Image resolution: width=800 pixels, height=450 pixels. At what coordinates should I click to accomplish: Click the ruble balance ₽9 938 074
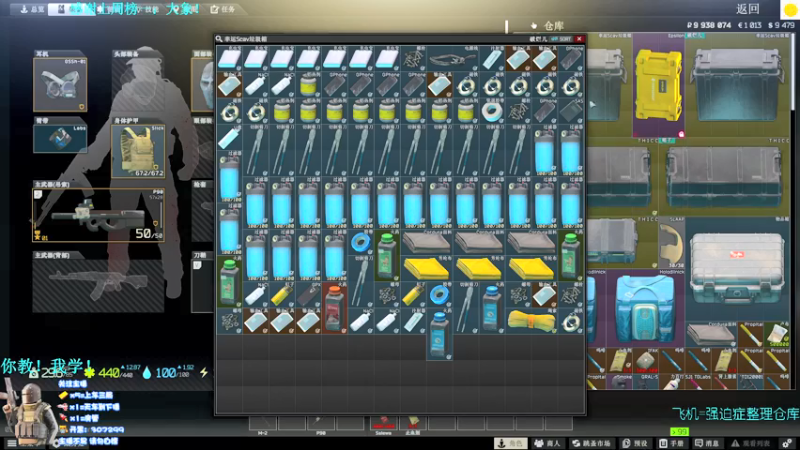tap(709, 25)
